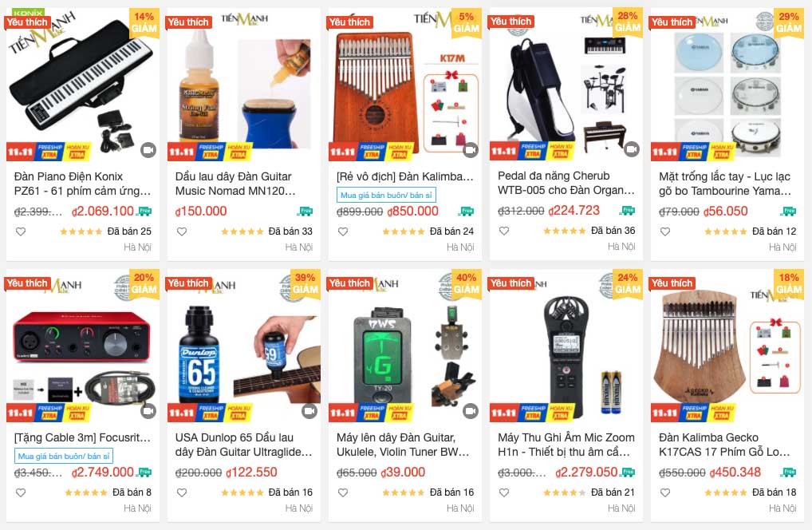Click wholesale price tag under Focusrite listing
This screenshot has width=812, height=530.
64,457
